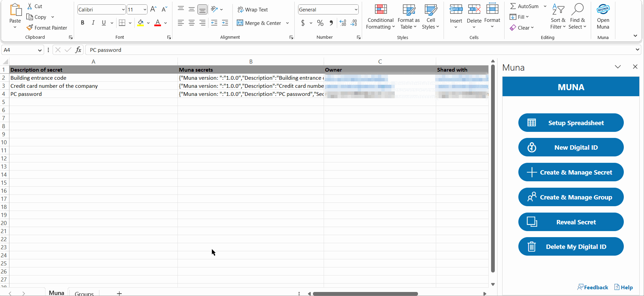Open the Merge & Center dropdown arrow
Screen dimensions: 644x296
(287, 23)
